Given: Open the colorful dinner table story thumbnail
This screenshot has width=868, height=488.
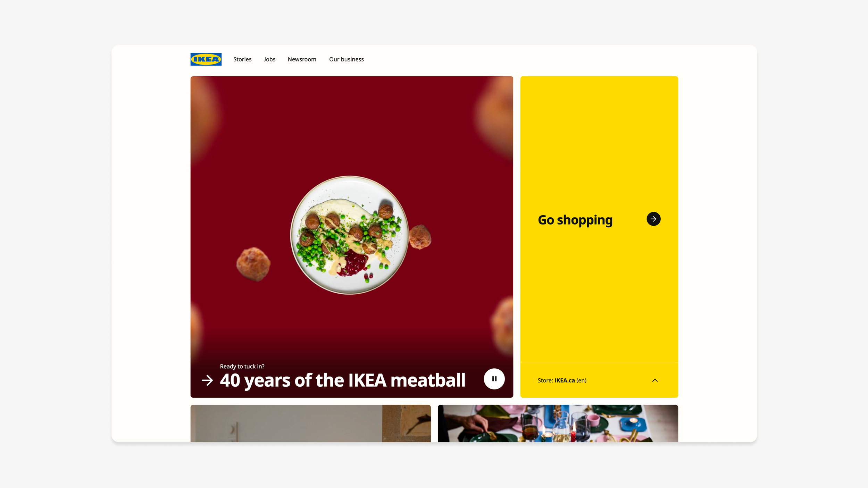Looking at the screenshot, I should [x=558, y=423].
